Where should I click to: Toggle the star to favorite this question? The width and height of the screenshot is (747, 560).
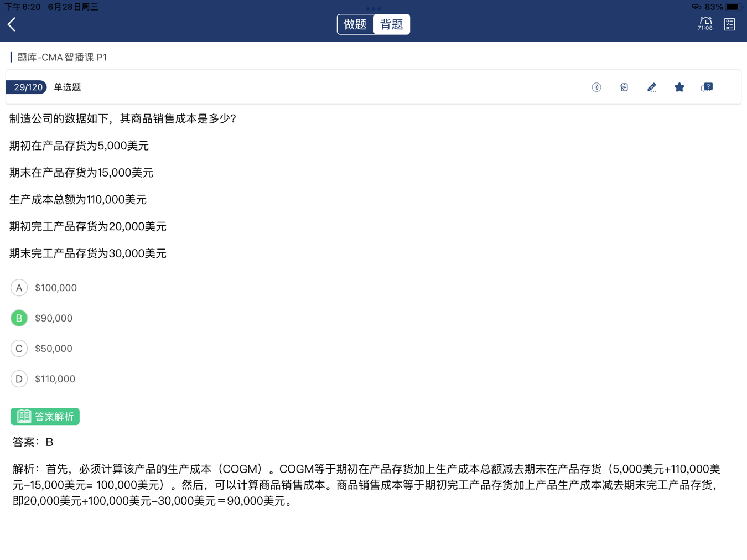coord(679,87)
